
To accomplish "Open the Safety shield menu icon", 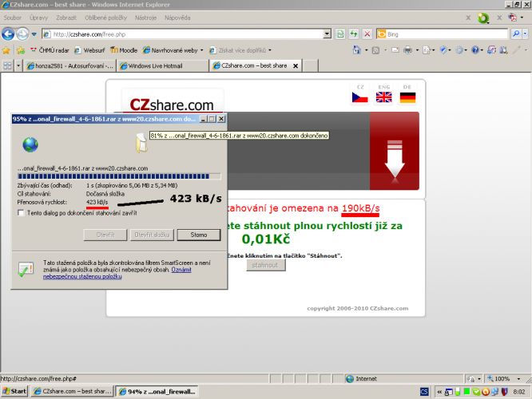I will 443,50.
